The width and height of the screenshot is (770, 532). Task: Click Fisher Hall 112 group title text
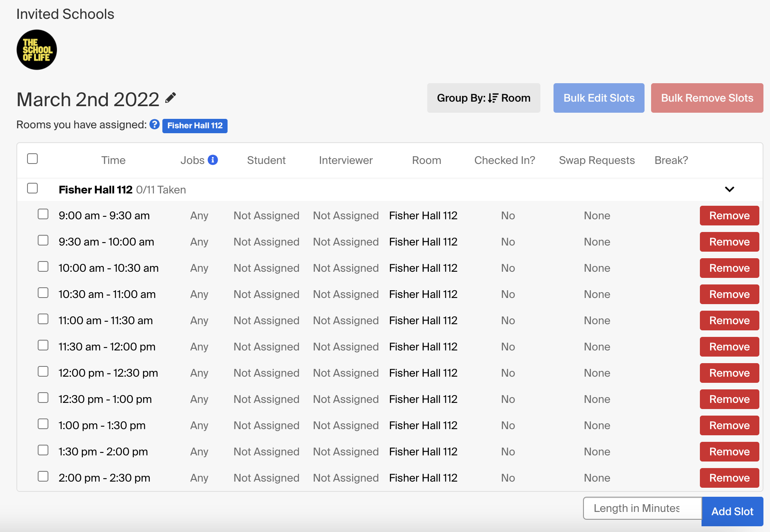point(96,190)
